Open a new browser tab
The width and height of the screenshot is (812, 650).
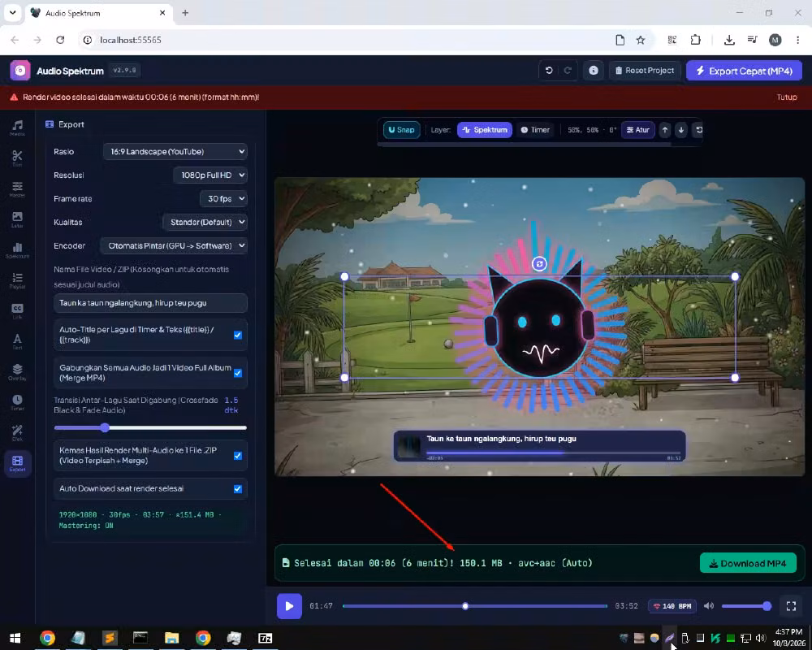point(185,13)
